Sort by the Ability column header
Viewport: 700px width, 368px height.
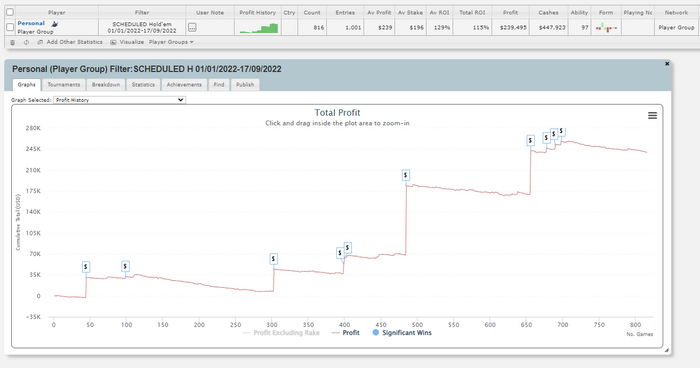tap(579, 13)
